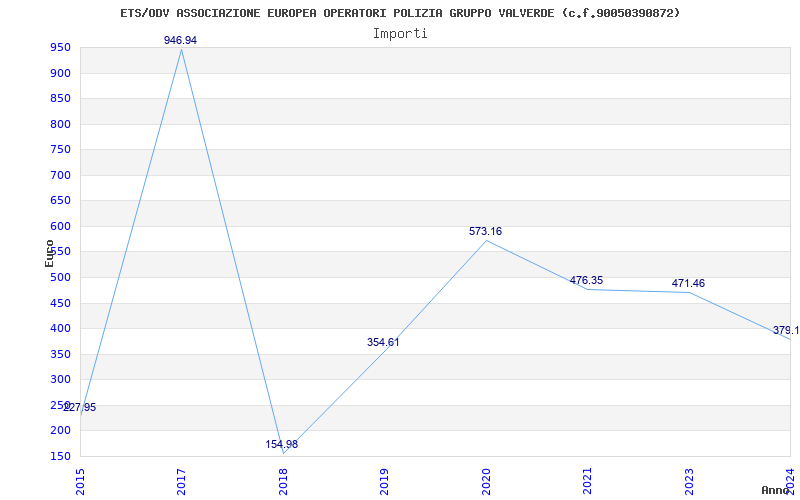Select the 2024 x-axis year label

(790, 482)
